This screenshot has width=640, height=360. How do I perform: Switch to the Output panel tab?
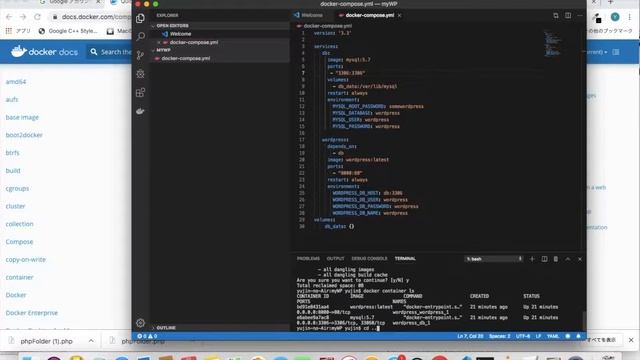pos(335,258)
